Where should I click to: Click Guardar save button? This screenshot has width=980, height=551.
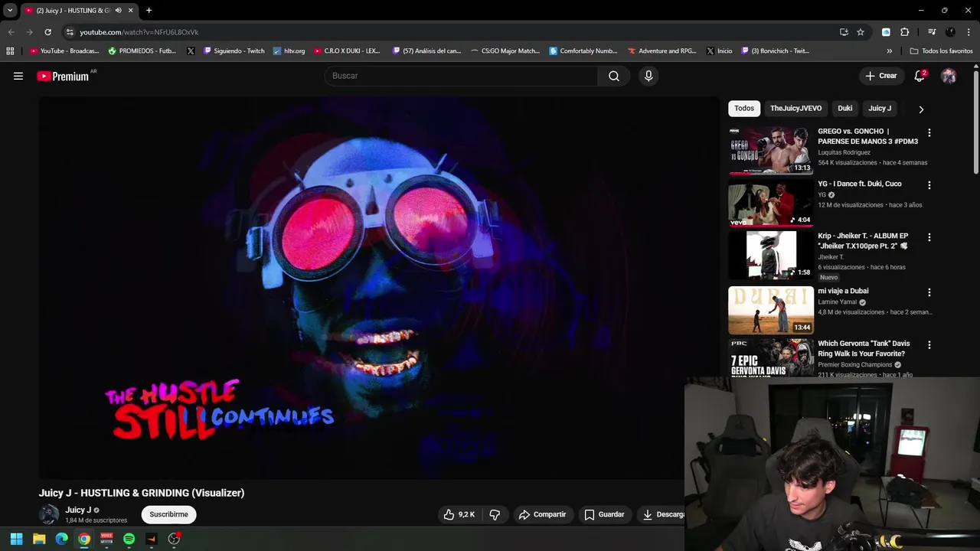[x=604, y=514]
